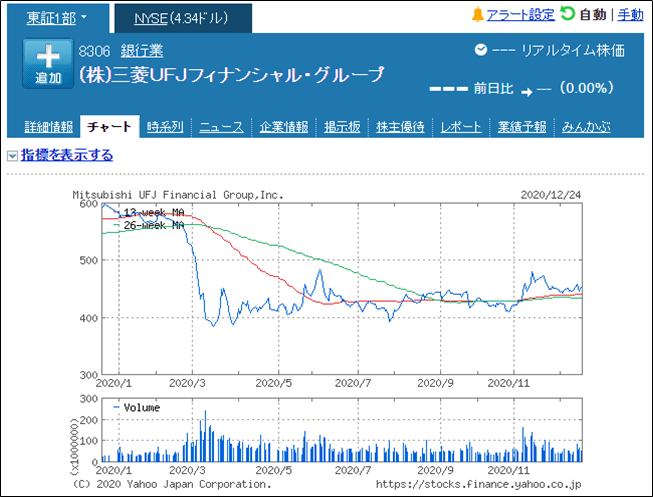Open the ニュース tab
The image size is (653, 497).
coord(221,127)
